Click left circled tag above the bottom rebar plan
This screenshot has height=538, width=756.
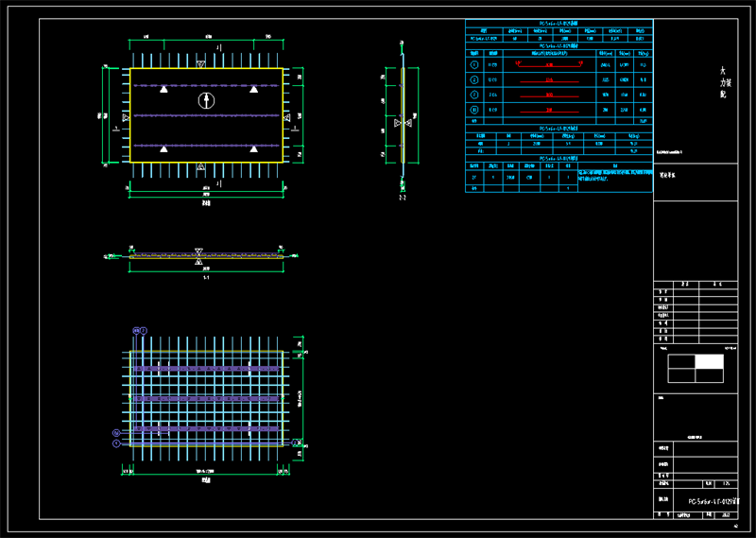tap(136, 331)
